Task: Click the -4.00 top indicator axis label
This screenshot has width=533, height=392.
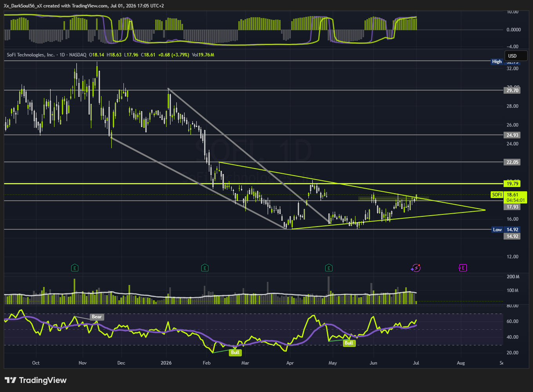Action: tap(513, 47)
